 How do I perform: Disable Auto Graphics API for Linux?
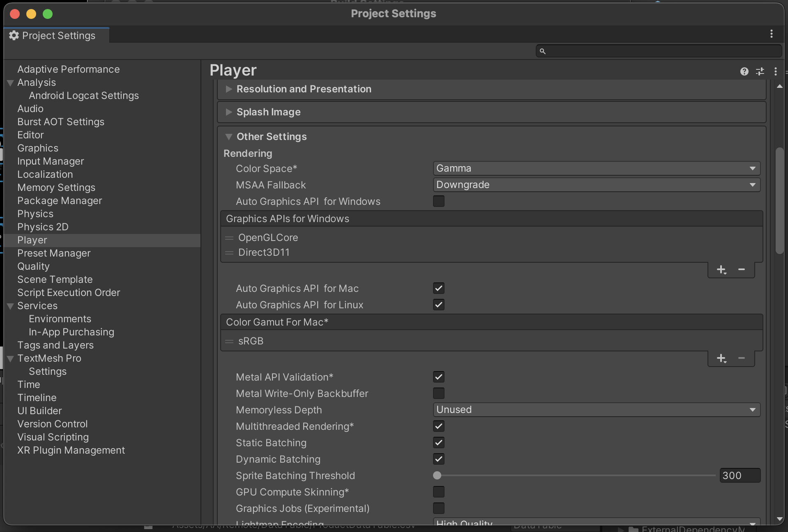(439, 305)
